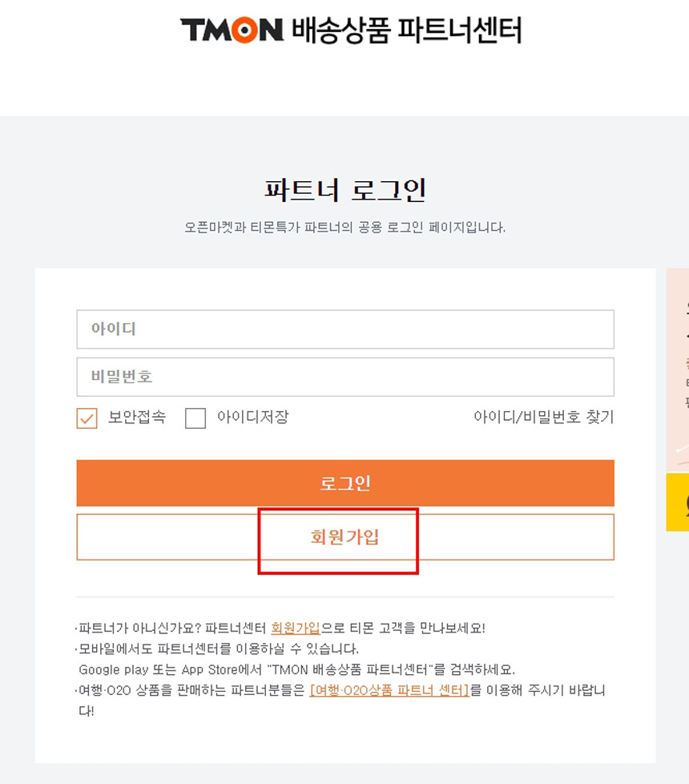This screenshot has height=784, width=689.
Task: Click the orange 로그인 button
Action: pos(345,483)
